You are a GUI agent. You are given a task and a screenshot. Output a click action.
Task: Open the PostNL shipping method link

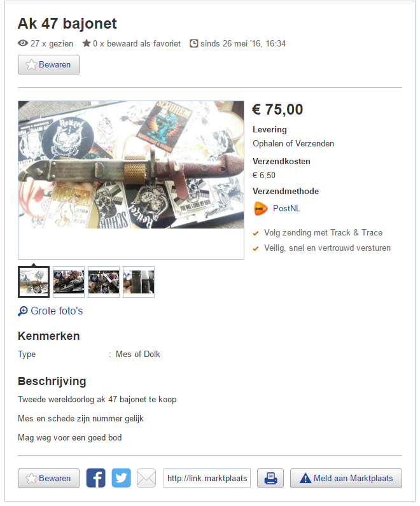tap(286, 209)
